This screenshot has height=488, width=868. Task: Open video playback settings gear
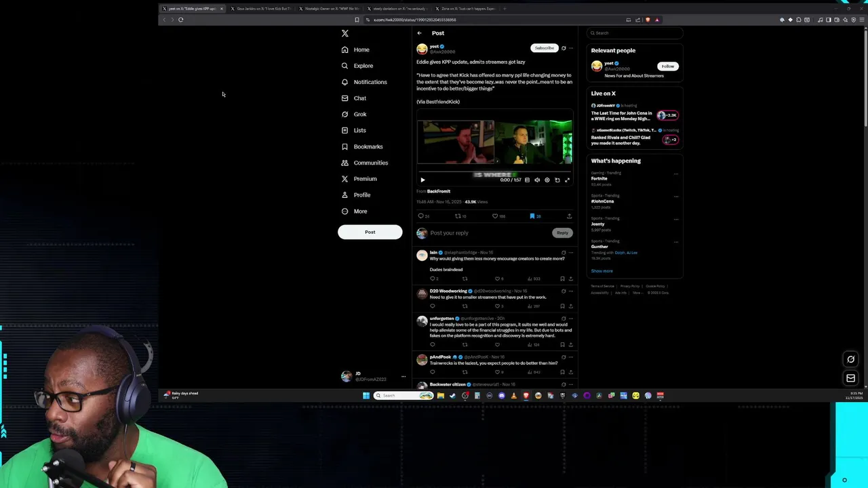click(547, 180)
